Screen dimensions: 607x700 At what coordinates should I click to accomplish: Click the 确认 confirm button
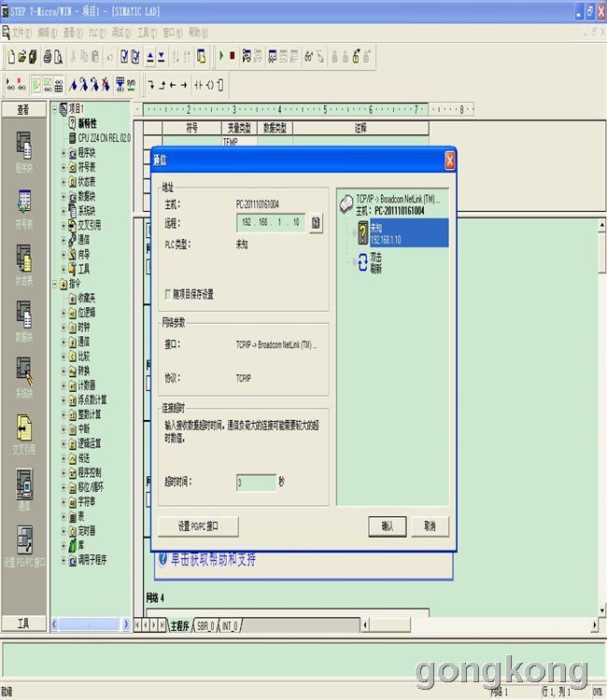(388, 526)
